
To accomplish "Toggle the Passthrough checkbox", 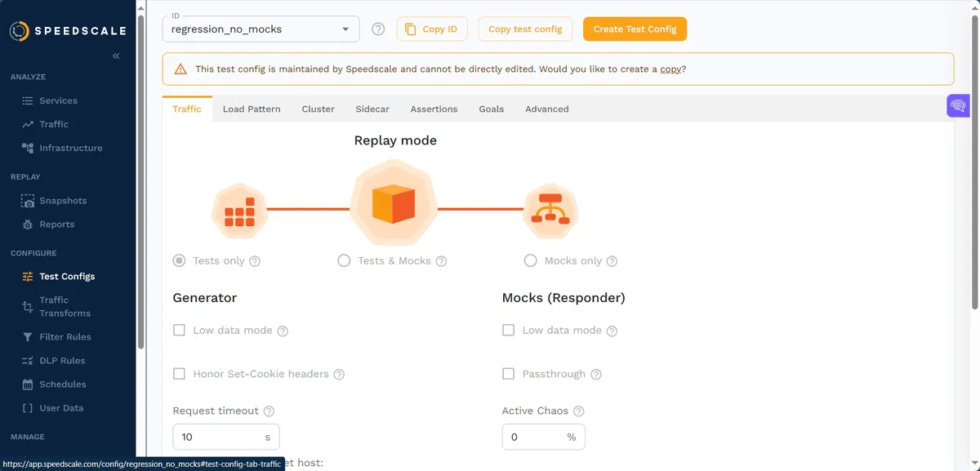I will tap(509, 374).
